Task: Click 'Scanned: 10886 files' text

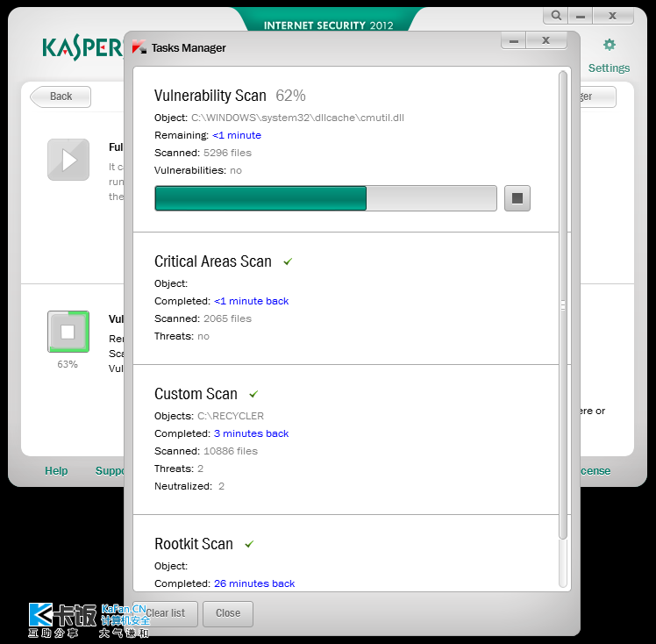Action: pyautogui.click(x=206, y=451)
